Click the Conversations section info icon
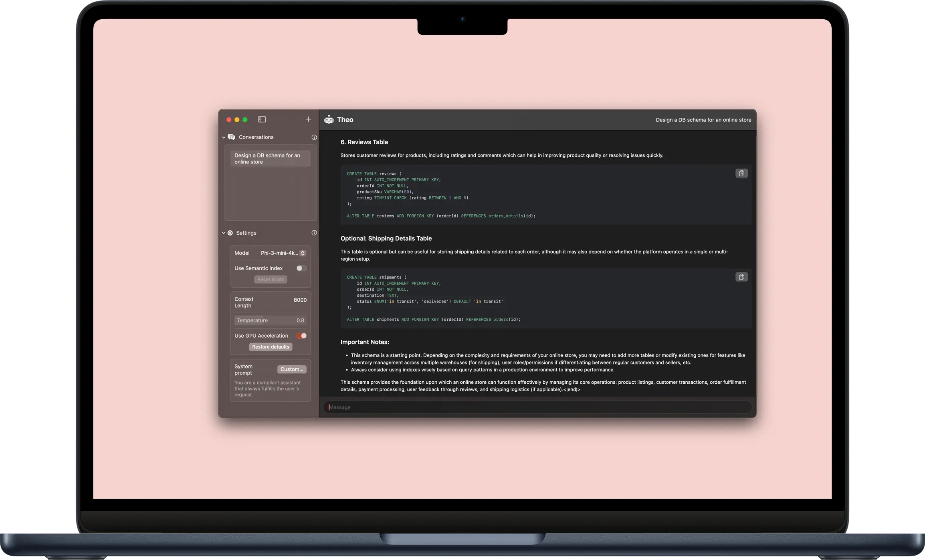The height and width of the screenshot is (560, 925). [x=314, y=137]
